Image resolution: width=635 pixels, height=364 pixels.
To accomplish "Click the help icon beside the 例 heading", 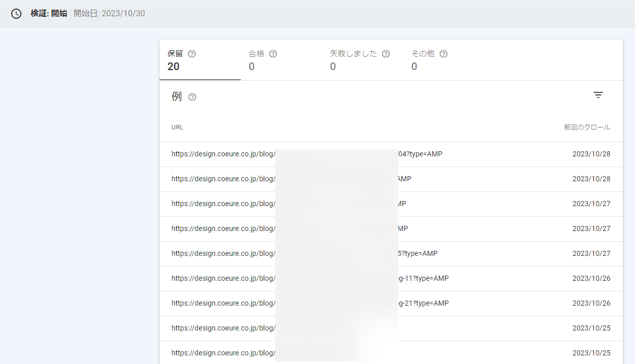I will point(192,97).
